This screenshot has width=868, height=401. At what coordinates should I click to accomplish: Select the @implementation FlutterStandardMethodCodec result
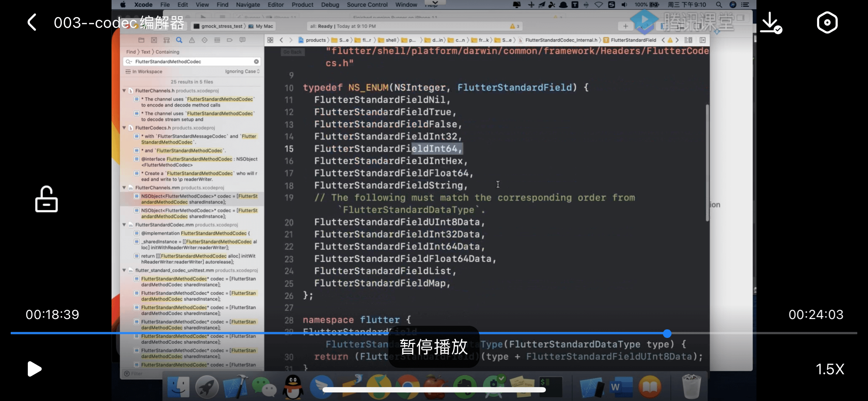tap(195, 233)
